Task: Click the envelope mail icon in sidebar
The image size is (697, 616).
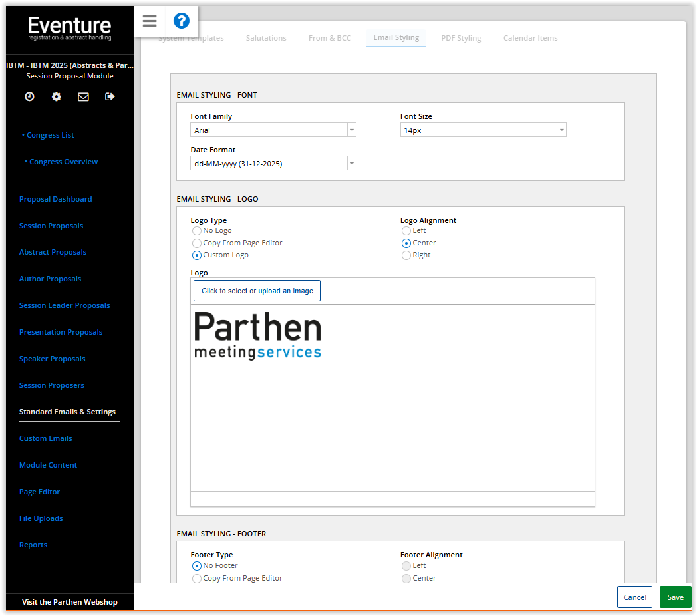Action: pyautogui.click(x=83, y=96)
